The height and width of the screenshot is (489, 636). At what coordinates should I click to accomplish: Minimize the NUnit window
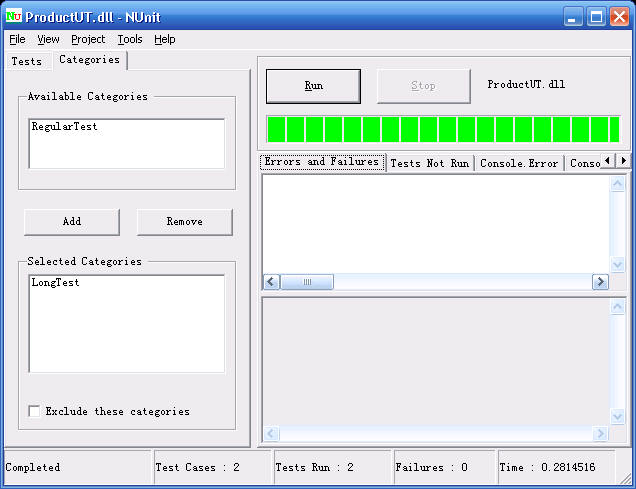tap(573, 17)
